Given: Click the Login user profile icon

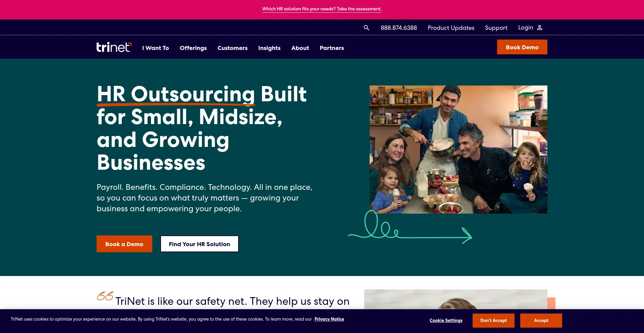Looking at the screenshot, I should [x=539, y=27].
